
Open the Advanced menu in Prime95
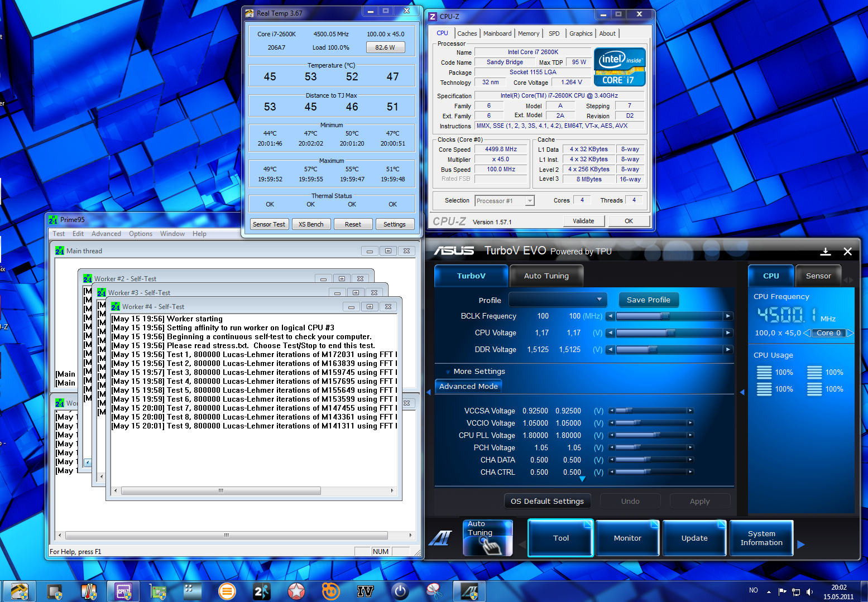click(x=106, y=234)
